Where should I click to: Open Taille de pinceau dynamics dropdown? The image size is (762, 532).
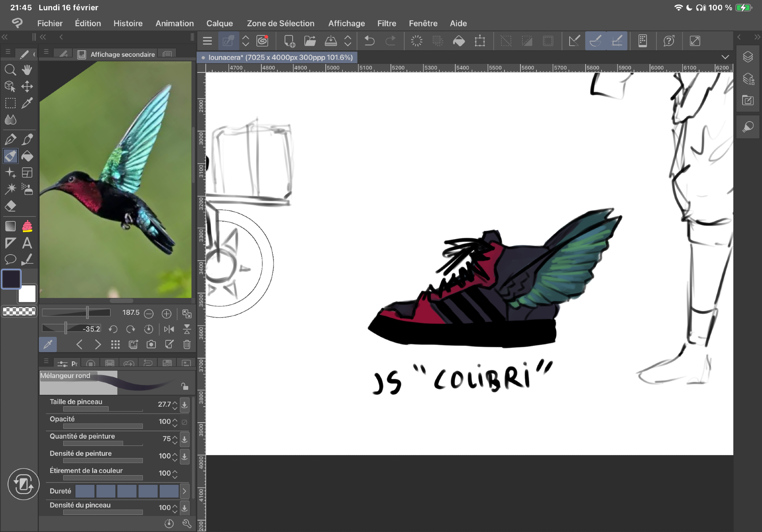[x=184, y=405]
